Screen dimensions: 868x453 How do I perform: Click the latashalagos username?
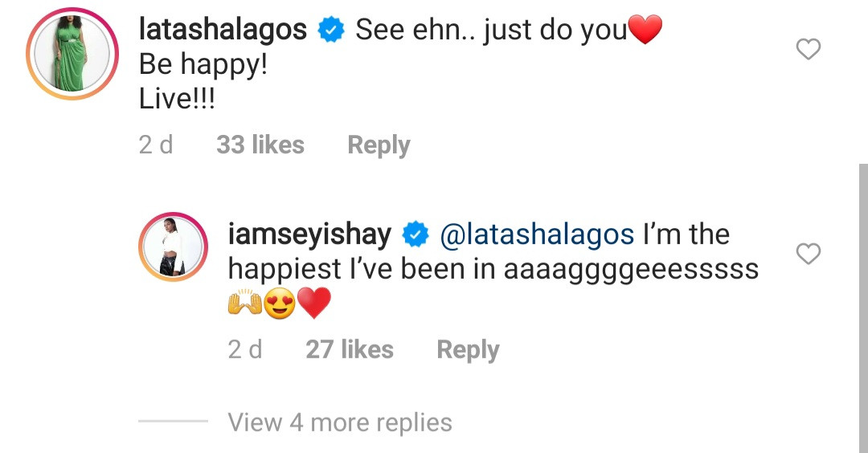tap(223, 29)
